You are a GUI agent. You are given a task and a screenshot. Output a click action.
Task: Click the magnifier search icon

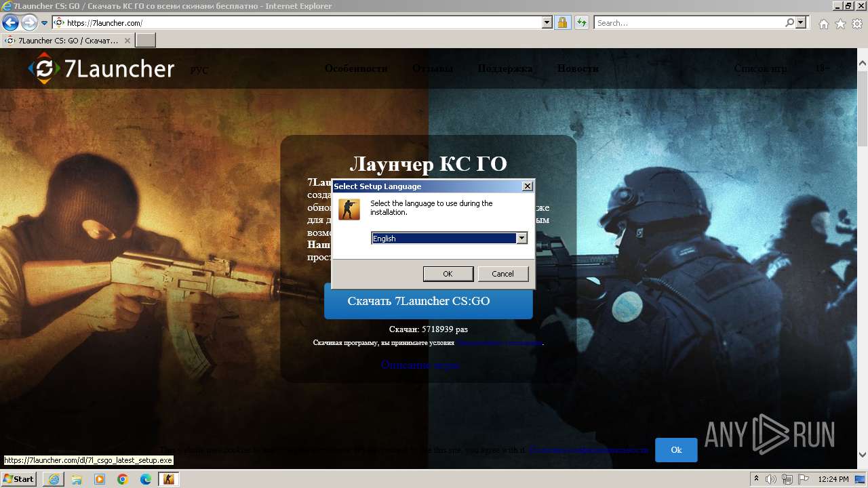789,23
